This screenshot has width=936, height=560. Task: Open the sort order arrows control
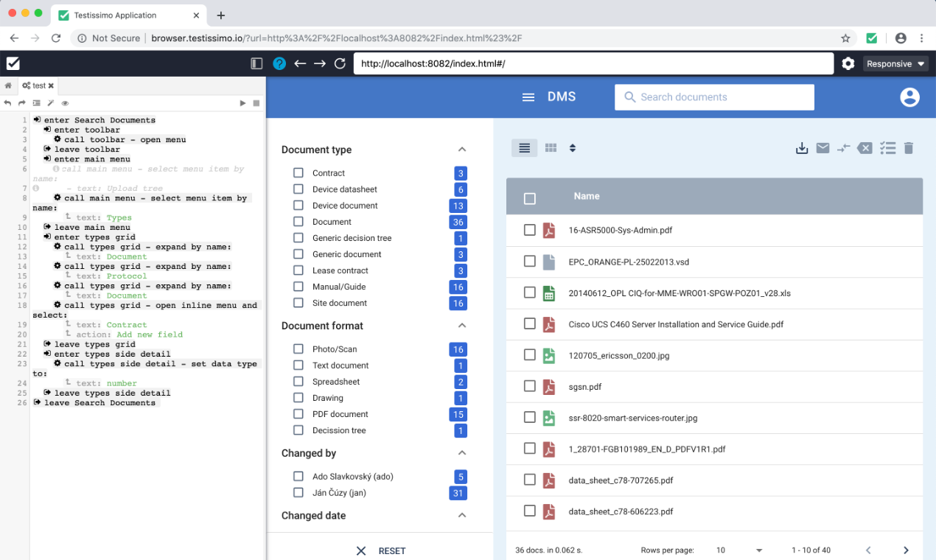[x=573, y=148]
